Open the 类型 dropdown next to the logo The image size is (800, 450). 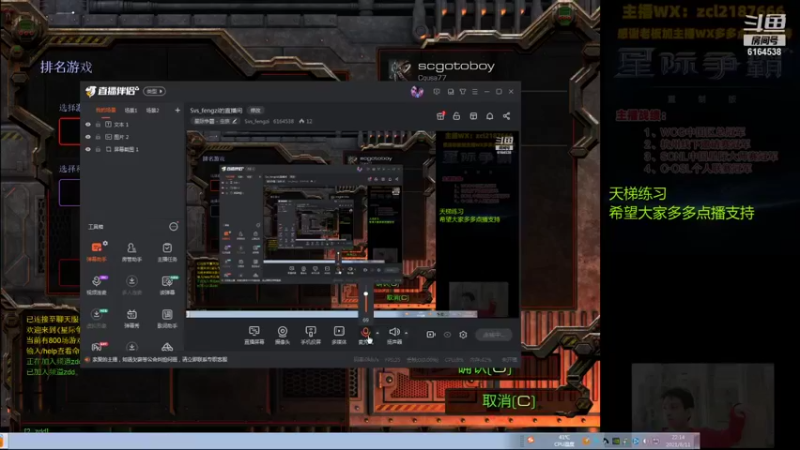click(154, 91)
